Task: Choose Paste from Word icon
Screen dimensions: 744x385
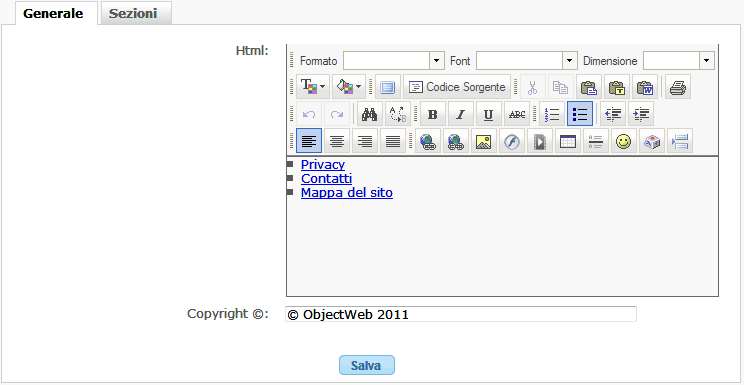Action: coord(644,87)
